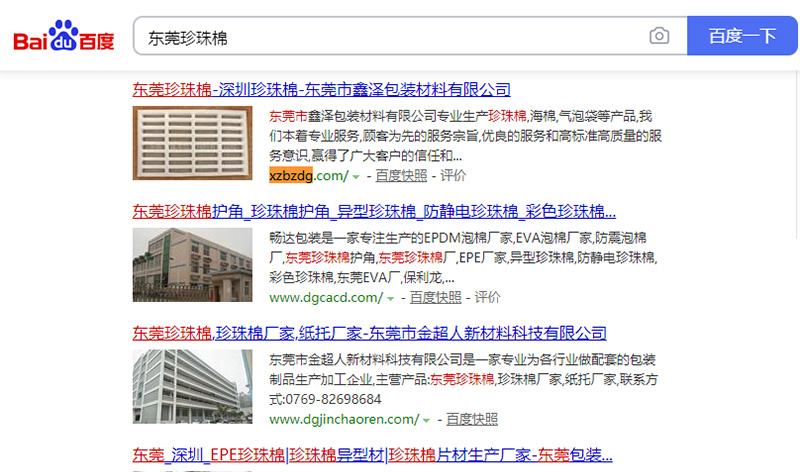Click 评价 for the xzbzdg.com result
Image resolution: width=800 pixels, height=472 pixels.
pyautogui.click(x=453, y=176)
